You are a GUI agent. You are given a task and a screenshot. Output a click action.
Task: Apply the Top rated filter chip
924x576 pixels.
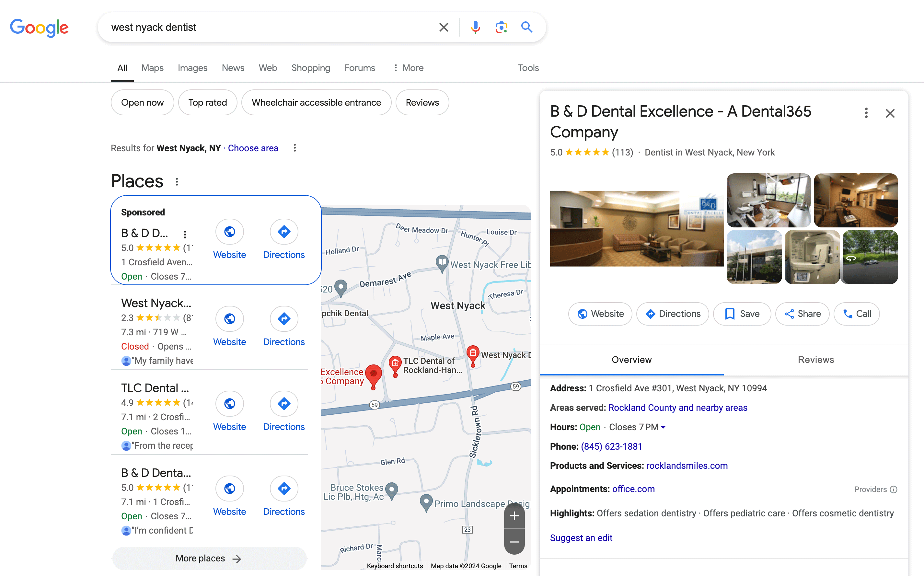tap(208, 102)
